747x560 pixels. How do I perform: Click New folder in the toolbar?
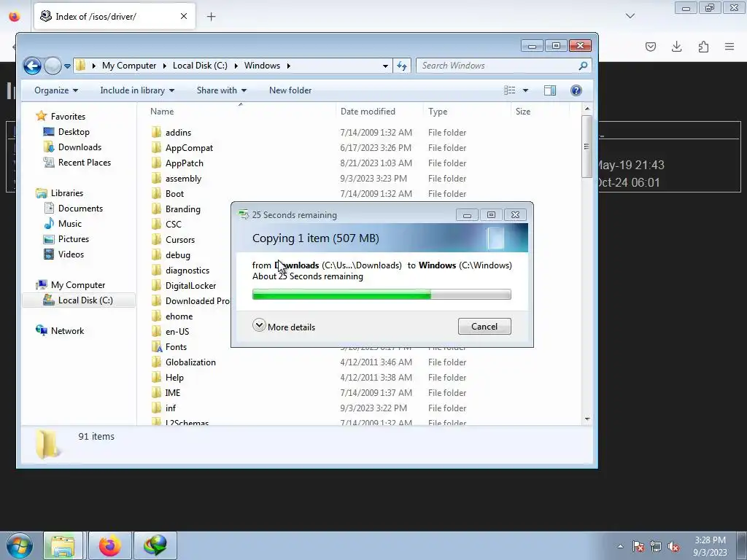tap(290, 90)
